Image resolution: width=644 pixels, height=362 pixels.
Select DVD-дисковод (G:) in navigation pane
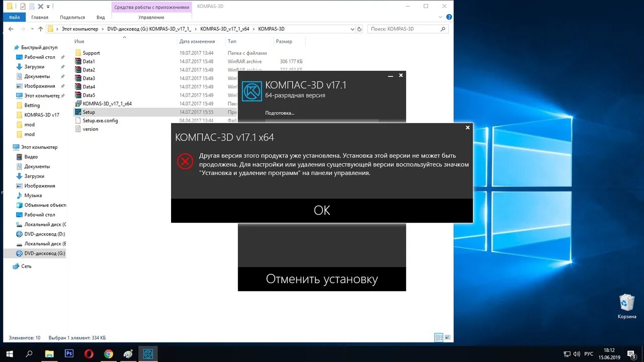coord(44,253)
